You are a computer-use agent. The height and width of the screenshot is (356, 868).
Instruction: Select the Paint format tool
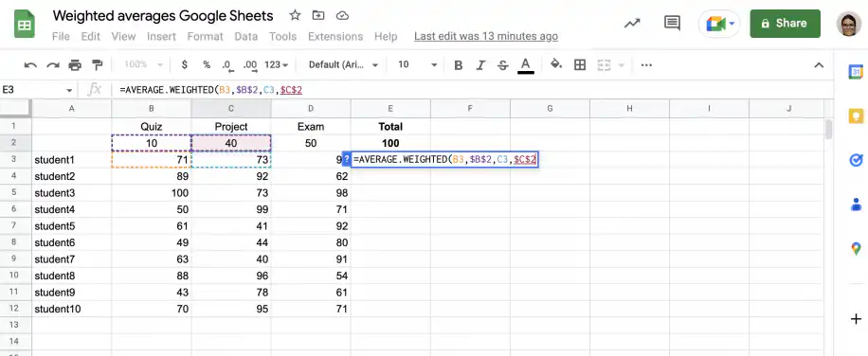tap(98, 65)
